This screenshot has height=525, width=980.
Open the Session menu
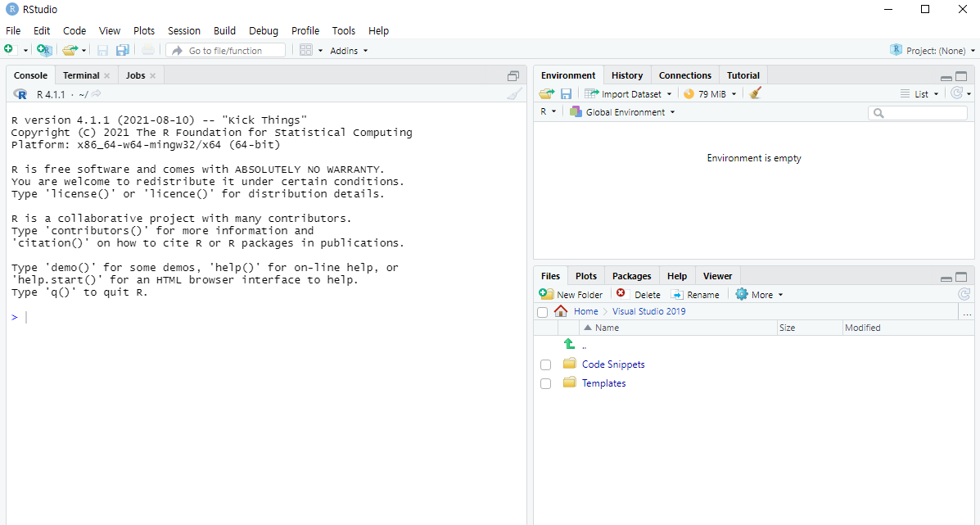tap(183, 30)
